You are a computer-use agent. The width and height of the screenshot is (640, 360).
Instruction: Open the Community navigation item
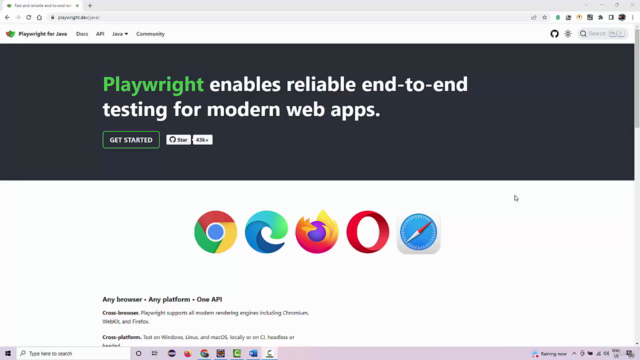click(x=150, y=34)
